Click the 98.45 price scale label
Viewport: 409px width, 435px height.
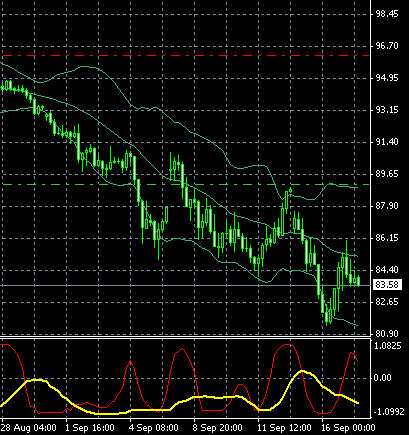click(387, 14)
